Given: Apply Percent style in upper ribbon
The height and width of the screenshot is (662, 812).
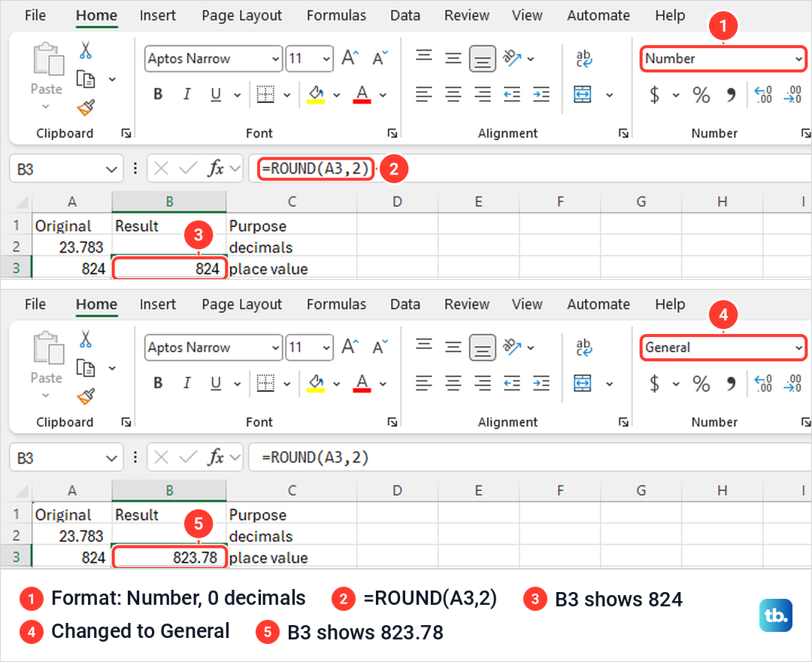Looking at the screenshot, I should coord(701,95).
